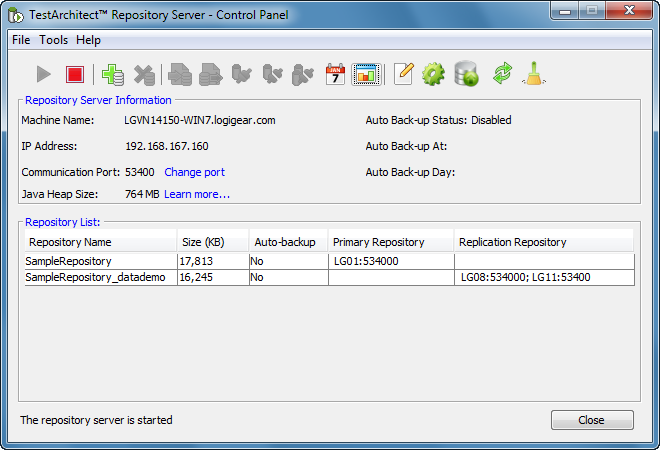The width and height of the screenshot is (660, 450).
Task: Click the IP address 192.168.167.160
Action: coord(167,146)
